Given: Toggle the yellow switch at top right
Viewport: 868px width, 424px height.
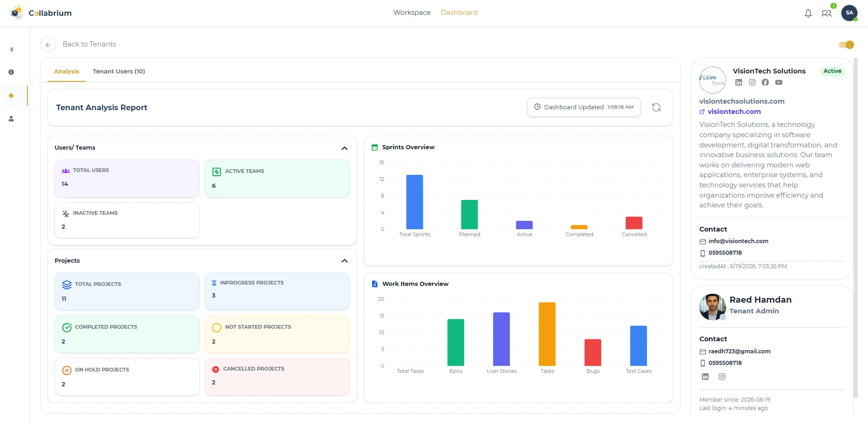Looking at the screenshot, I should [846, 45].
